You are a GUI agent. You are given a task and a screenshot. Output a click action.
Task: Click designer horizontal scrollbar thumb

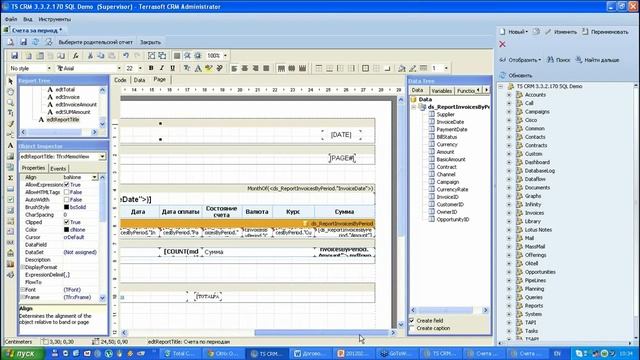pyautogui.click(x=322, y=333)
